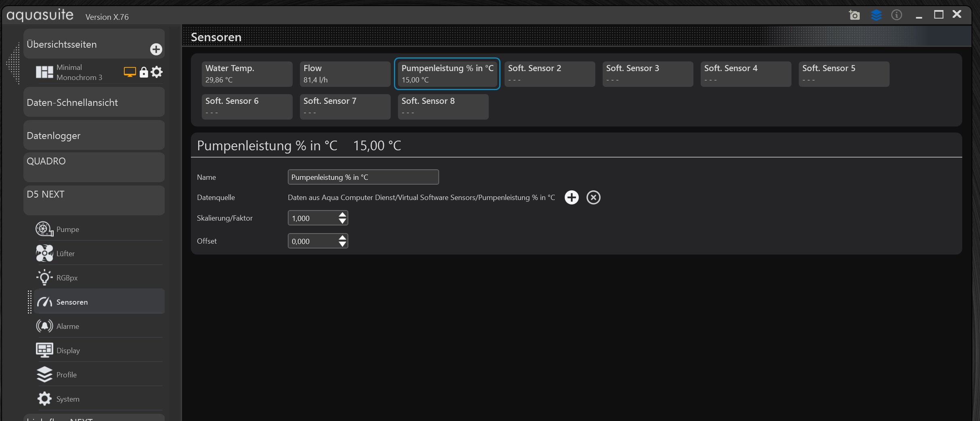The height and width of the screenshot is (421, 980).
Task: Click the screenshot camera icon in title bar
Action: 854,15
